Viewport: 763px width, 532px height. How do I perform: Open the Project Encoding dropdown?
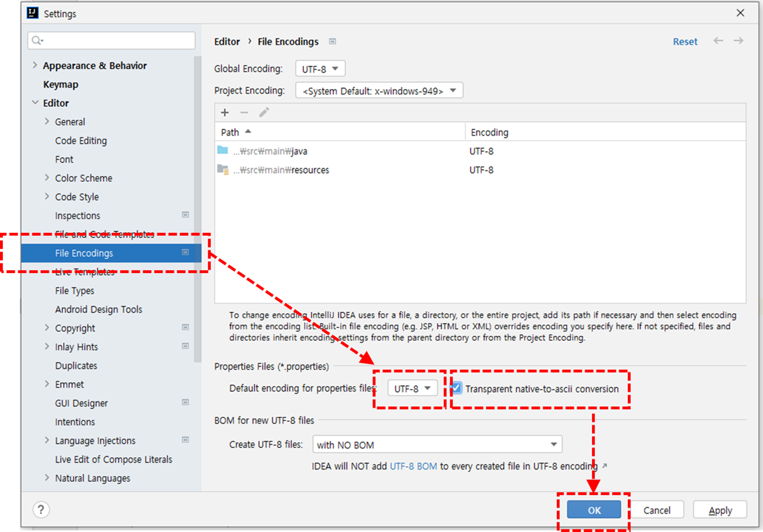[x=379, y=90]
